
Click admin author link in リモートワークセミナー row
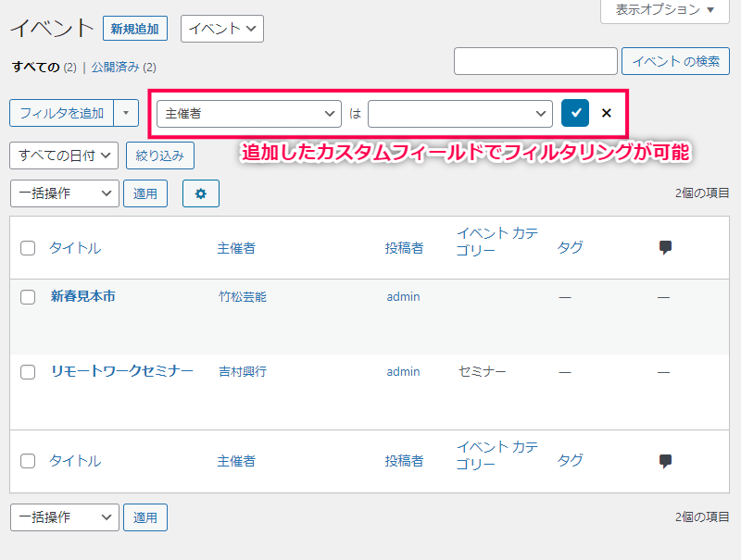(403, 371)
